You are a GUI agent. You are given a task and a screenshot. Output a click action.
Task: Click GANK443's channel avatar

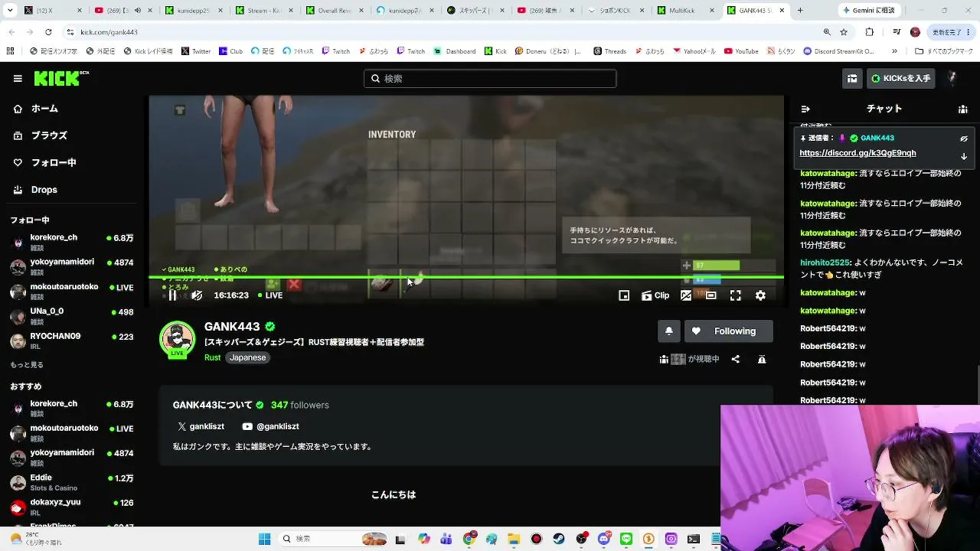[x=177, y=339]
